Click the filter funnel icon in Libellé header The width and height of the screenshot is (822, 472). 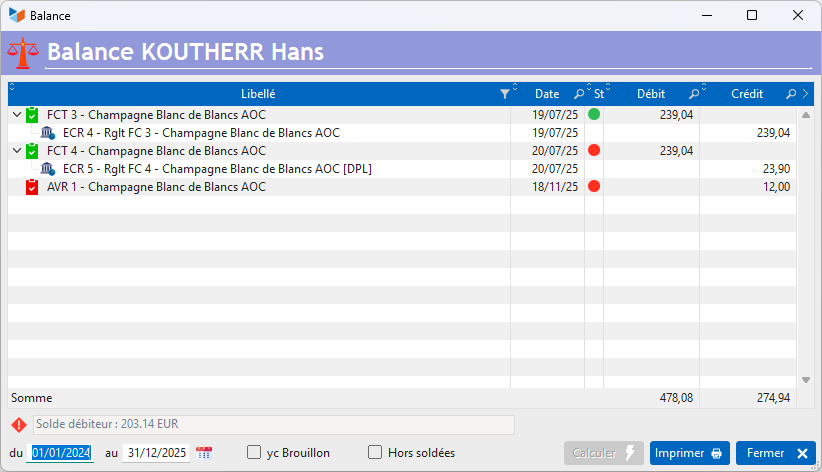[x=505, y=94]
